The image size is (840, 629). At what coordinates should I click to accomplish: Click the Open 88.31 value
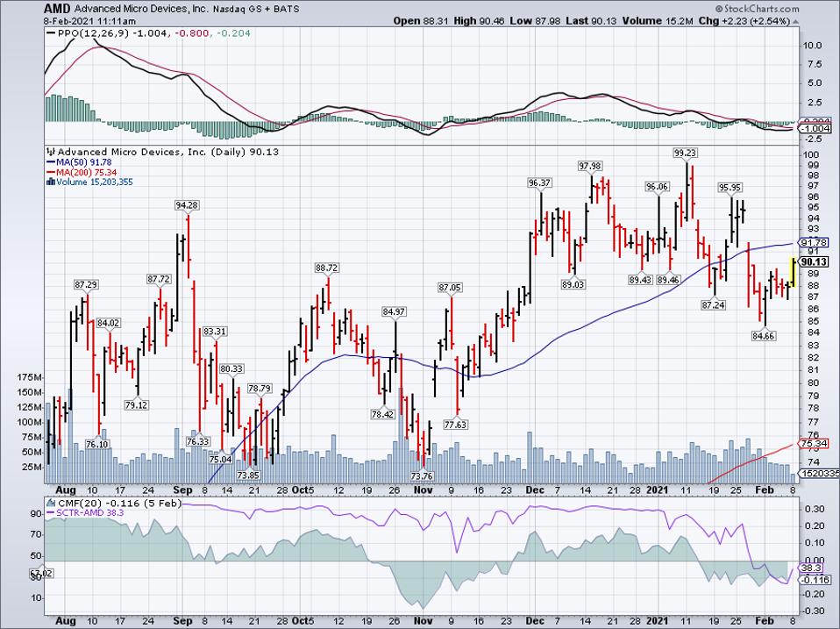[421, 21]
